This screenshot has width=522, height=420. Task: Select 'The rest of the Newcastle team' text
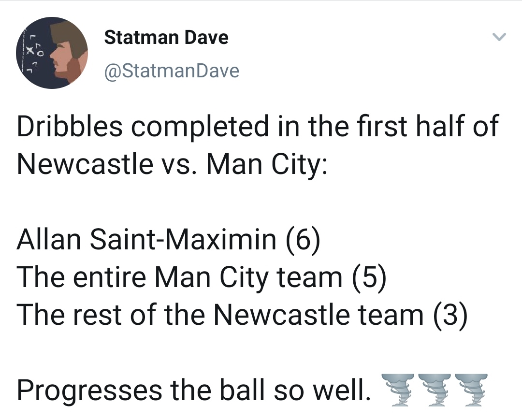(220, 315)
